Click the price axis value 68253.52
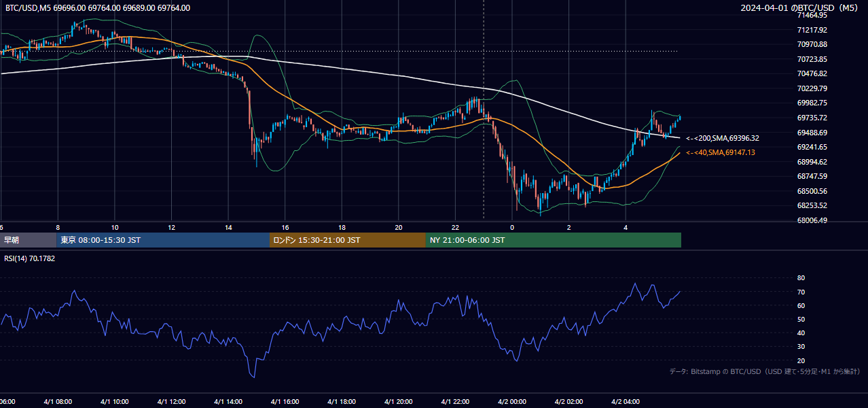The width and height of the screenshot is (868, 408). point(812,205)
